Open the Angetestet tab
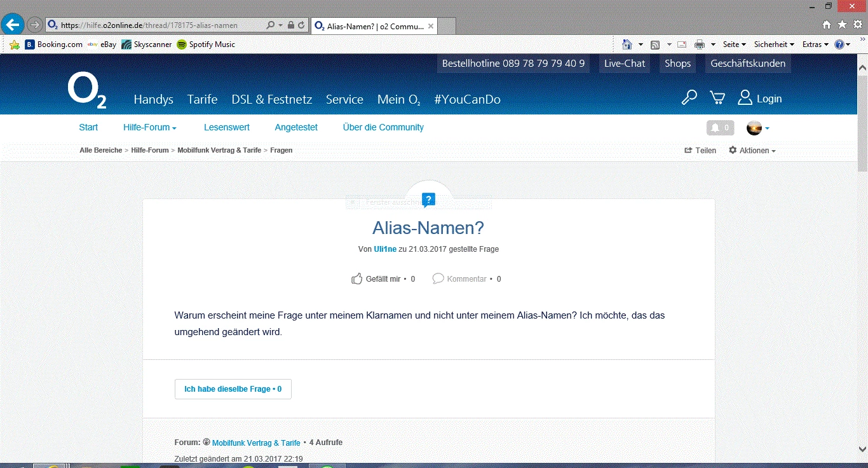Image resolution: width=868 pixels, height=468 pixels. tap(296, 127)
